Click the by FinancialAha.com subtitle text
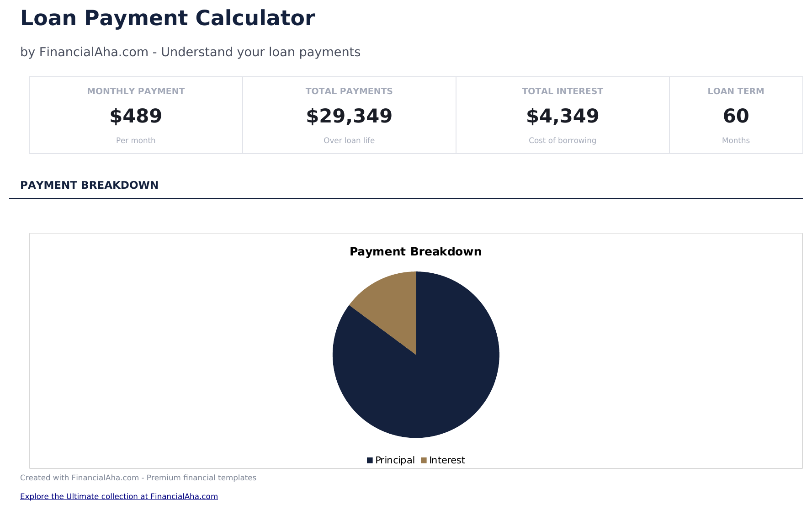 point(190,52)
